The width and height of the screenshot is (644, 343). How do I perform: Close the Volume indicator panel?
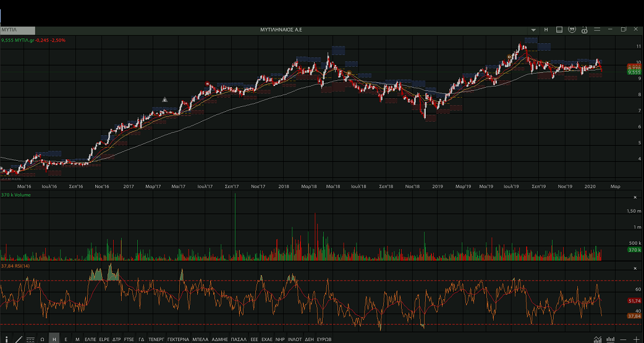(635, 197)
